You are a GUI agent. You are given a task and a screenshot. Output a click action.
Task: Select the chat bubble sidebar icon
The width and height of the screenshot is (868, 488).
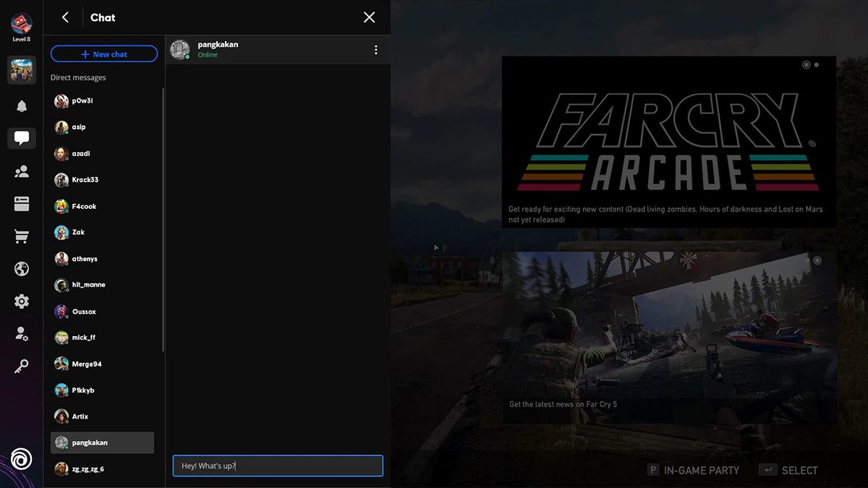(x=22, y=138)
